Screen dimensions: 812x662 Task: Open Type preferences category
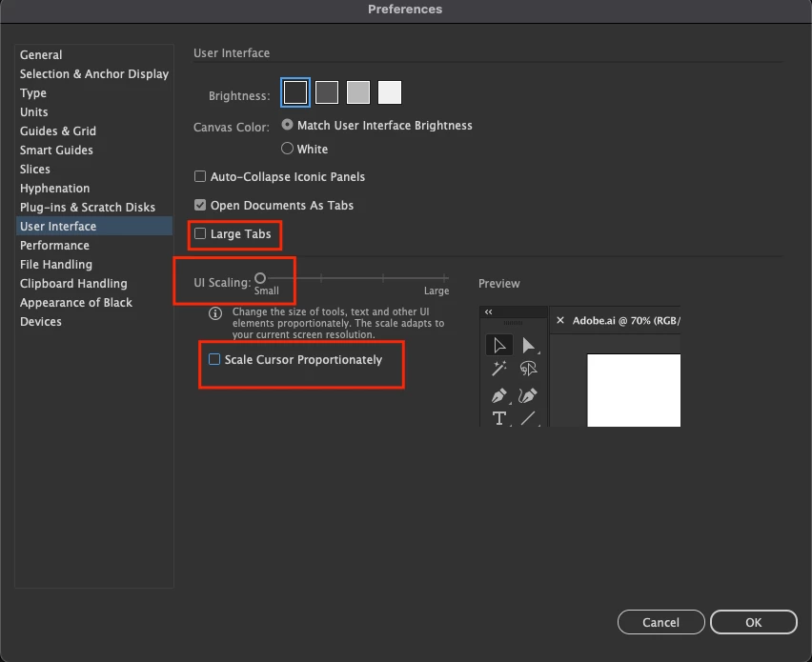point(93,93)
